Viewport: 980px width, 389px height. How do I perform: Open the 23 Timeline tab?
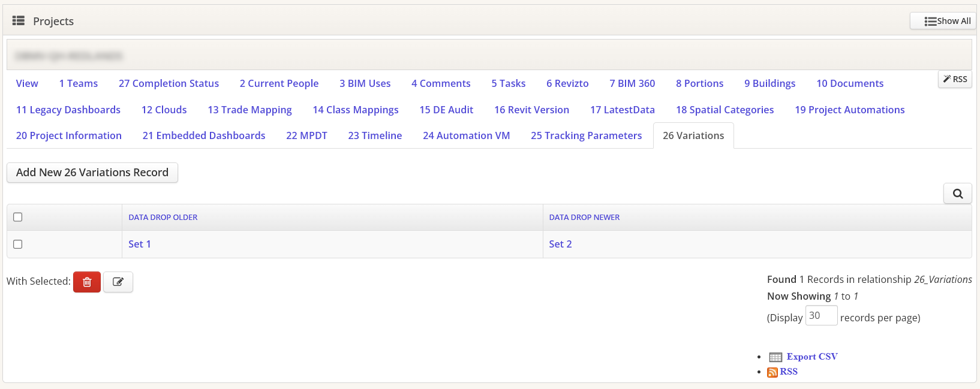pos(375,135)
